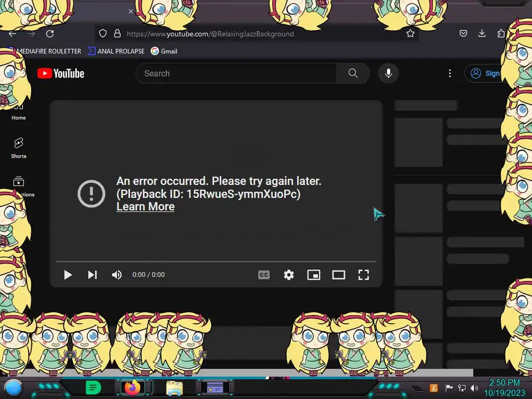
Task: Start voice search with the microphone
Action: coord(389,73)
